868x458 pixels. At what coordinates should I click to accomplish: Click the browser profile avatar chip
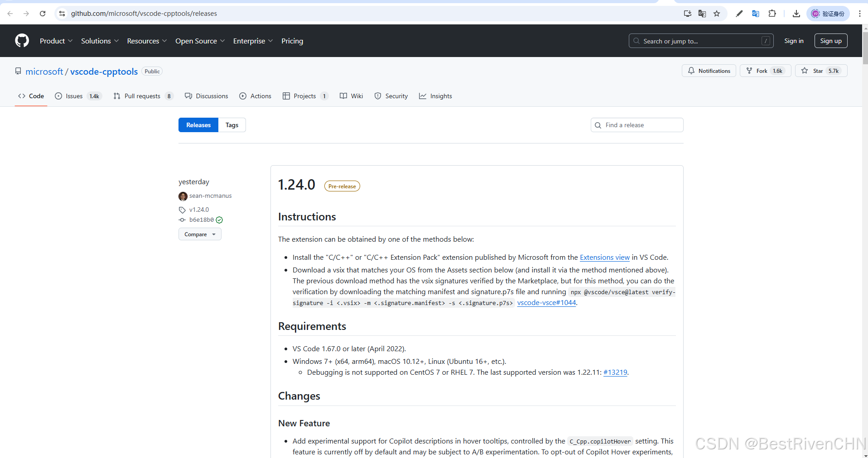click(x=828, y=14)
